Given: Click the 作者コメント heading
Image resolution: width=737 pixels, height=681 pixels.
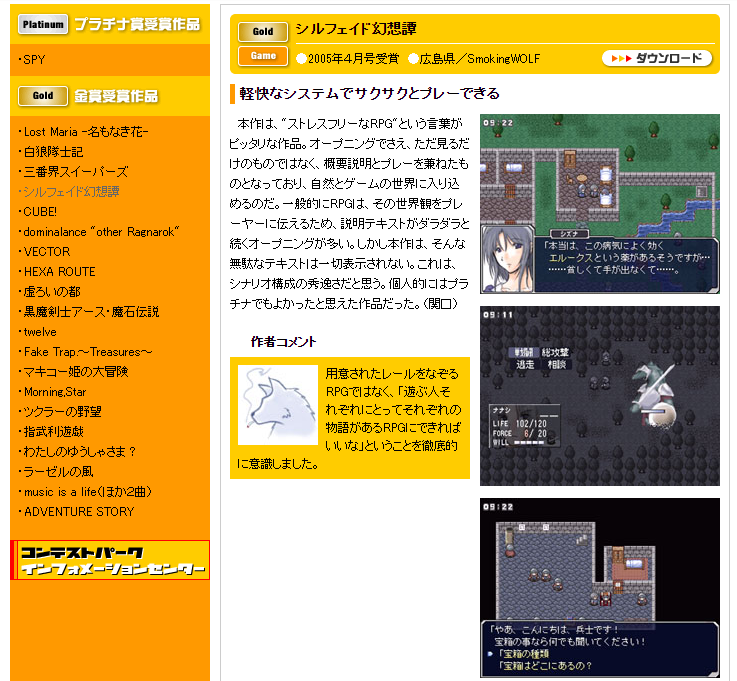Looking at the screenshot, I should [283, 342].
